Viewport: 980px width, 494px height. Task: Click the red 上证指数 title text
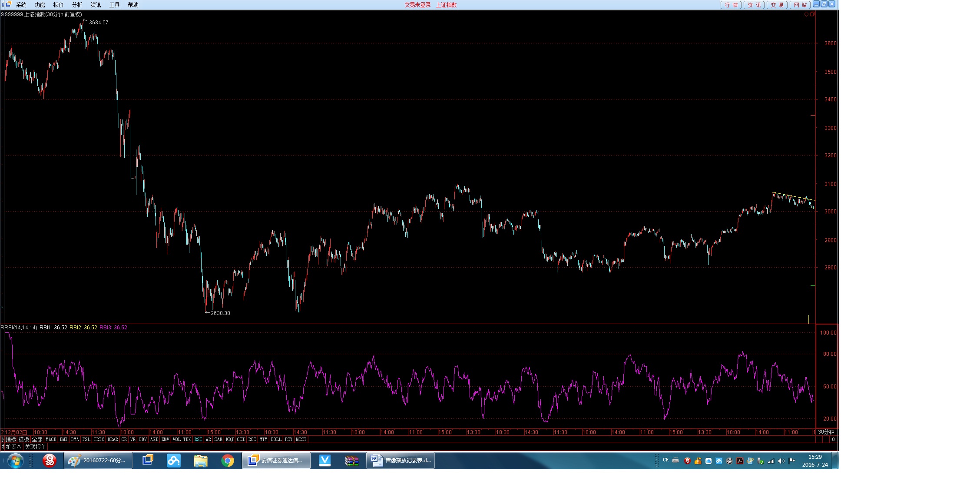[x=446, y=5]
